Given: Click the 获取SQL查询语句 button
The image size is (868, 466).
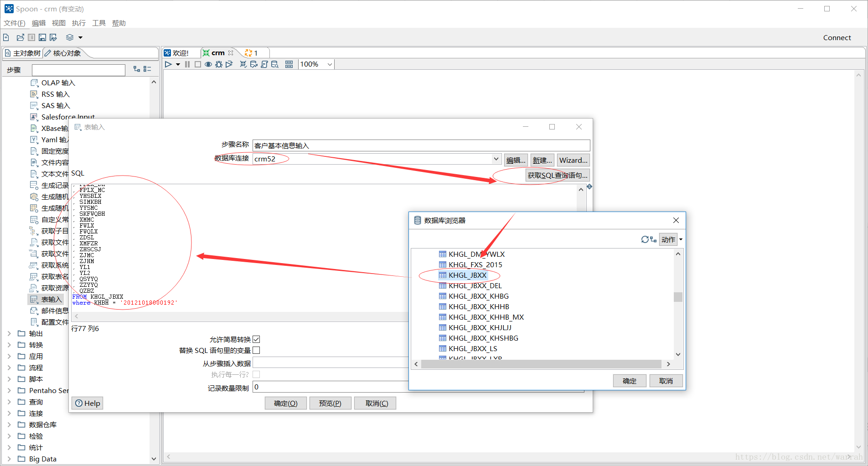Looking at the screenshot, I should pos(558,175).
